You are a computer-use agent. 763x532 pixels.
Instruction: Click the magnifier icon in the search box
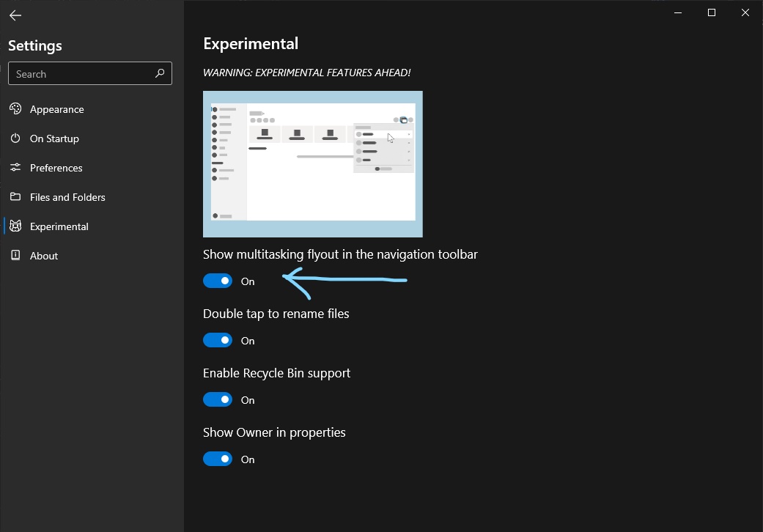click(x=159, y=73)
